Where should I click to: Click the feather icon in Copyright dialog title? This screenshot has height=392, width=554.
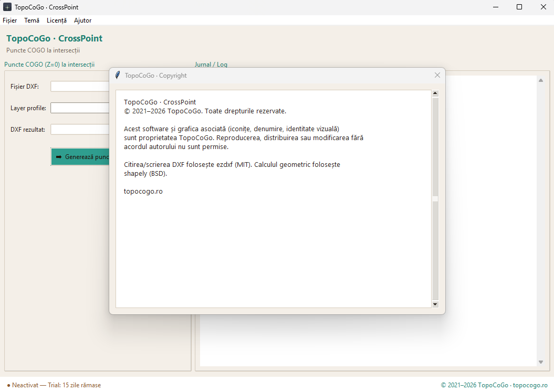pyautogui.click(x=118, y=75)
